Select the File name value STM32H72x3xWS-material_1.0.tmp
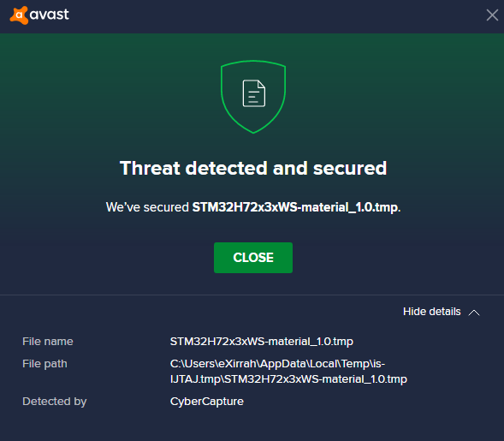The width and height of the screenshot is (504, 441). [x=262, y=342]
